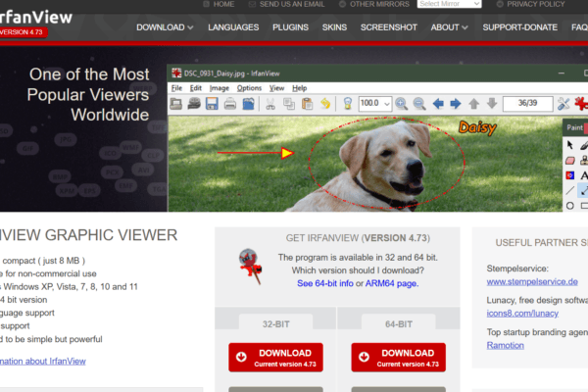Open the Select Mirror dropdown
Viewport: 588px width, 392px height.
tap(450, 4)
